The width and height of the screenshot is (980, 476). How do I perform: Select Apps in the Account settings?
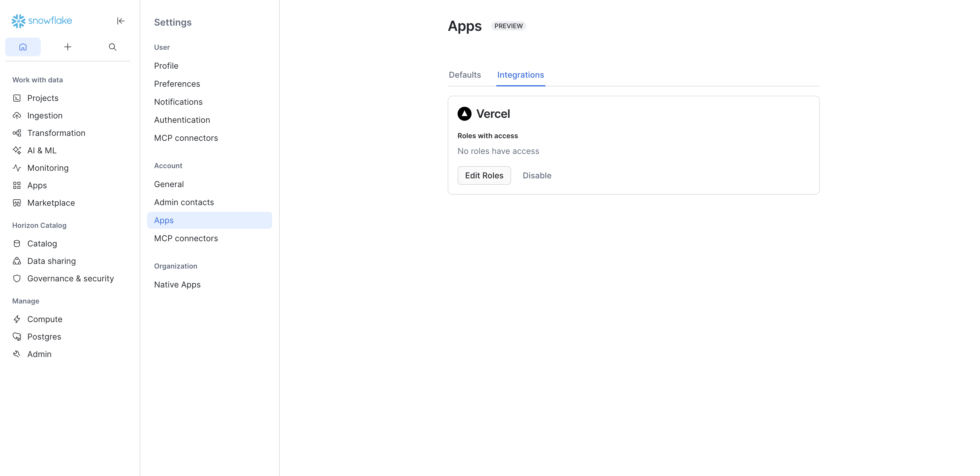[209, 221]
